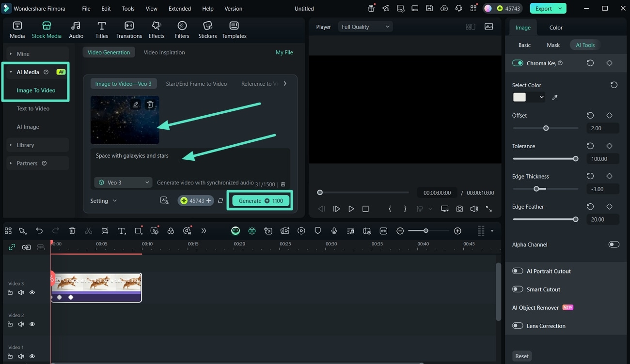The width and height of the screenshot is (630, 364).
Task: Open the save project icon in the title bar
Action: [429, 8]
